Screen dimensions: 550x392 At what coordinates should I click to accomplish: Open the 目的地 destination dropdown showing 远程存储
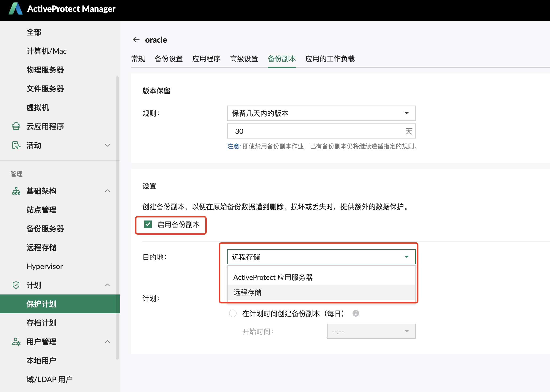coord(321,257)
